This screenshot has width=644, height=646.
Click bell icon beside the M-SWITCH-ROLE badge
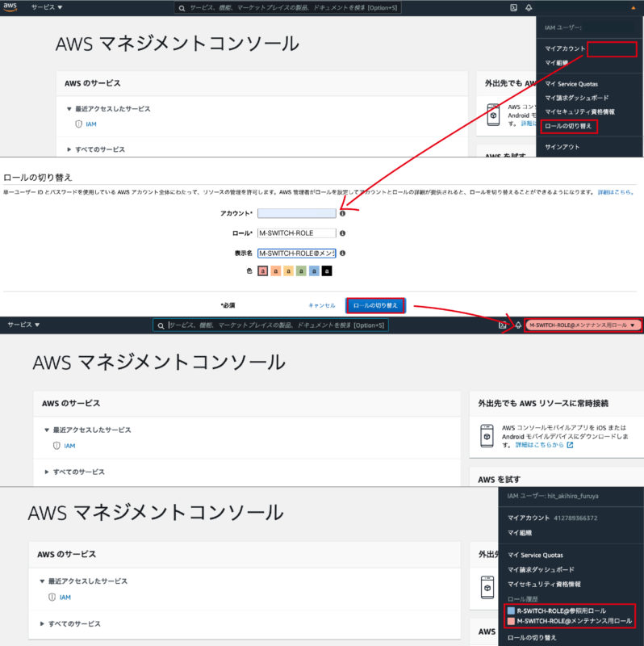click(518, 325)
